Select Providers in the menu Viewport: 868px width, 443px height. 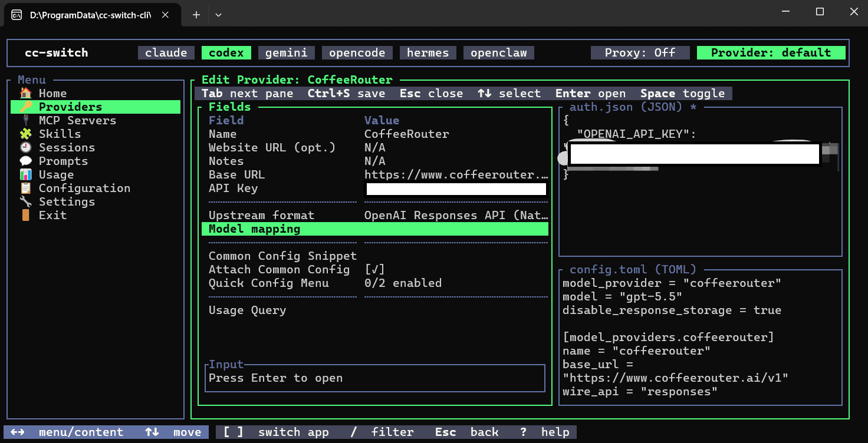[x=96, y=107]
